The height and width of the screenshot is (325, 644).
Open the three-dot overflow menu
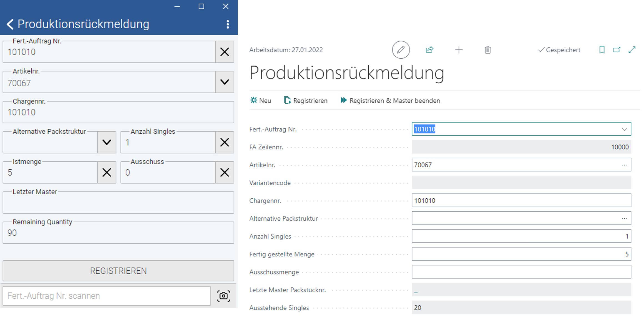228,24
